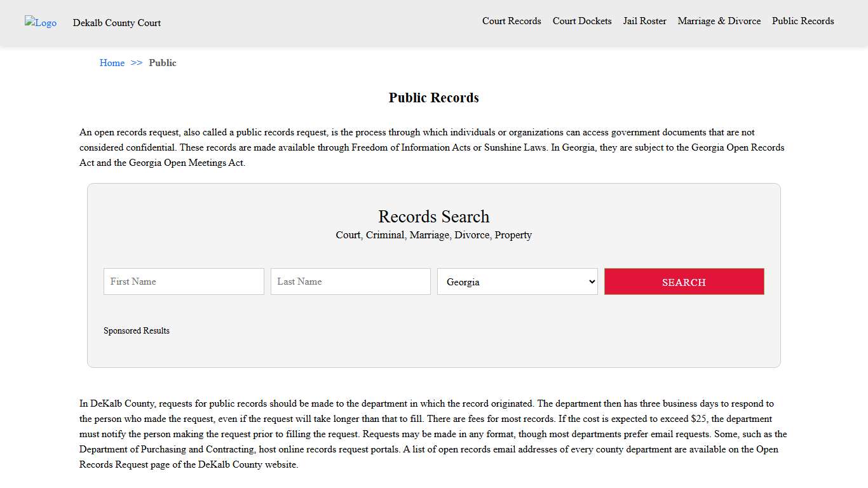Expand the state combo box to change states
The width and height of the screenshot is (868, 488).
point(517,281)
